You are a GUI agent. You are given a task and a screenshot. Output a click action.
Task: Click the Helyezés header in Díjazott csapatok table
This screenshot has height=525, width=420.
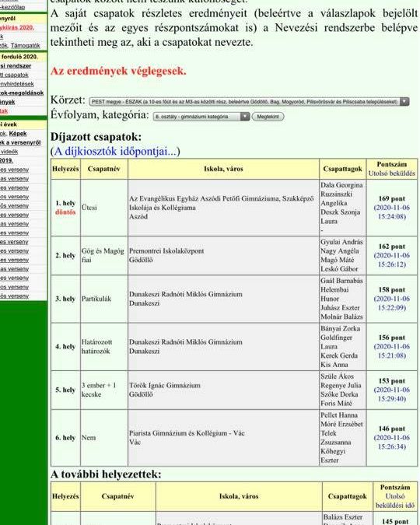click(65, 169)
